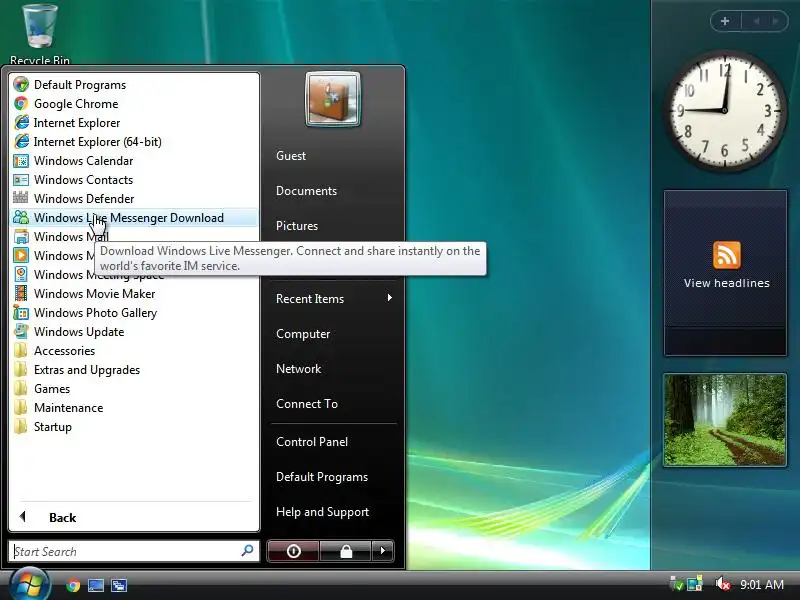Open Default Programs in right pane
The image size is (800, 600).
pyautogui.click(x=322, y=477)
